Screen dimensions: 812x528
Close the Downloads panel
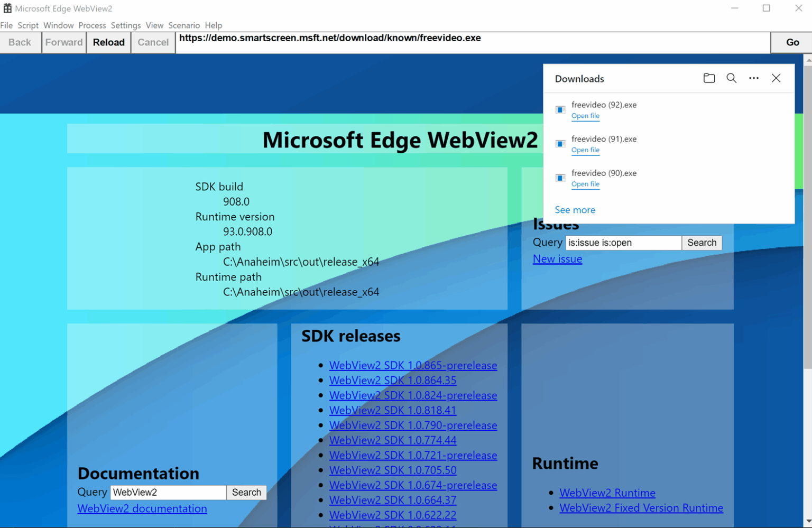[x=776, y=78]
